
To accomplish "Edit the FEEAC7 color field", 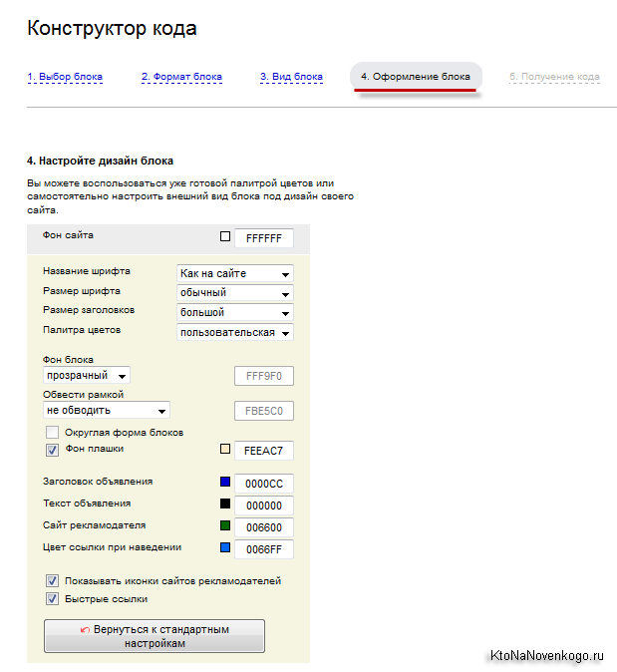I will pos(264,451).
